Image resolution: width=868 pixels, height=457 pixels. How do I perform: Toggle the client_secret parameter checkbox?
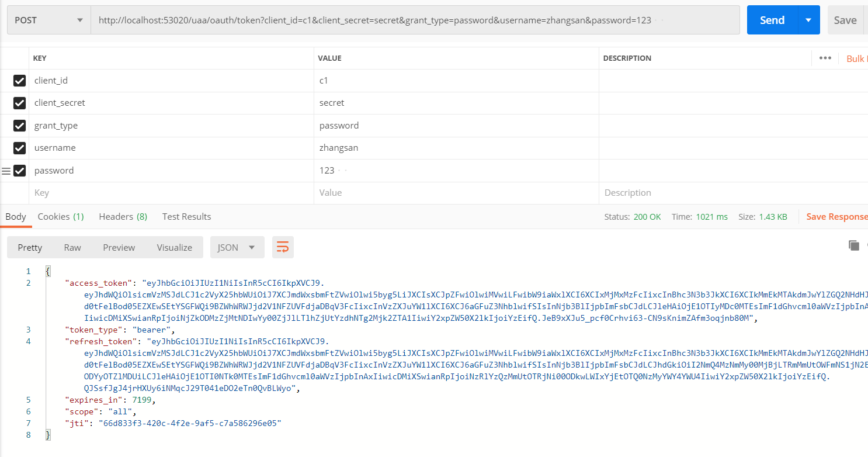tap(20, 103)
